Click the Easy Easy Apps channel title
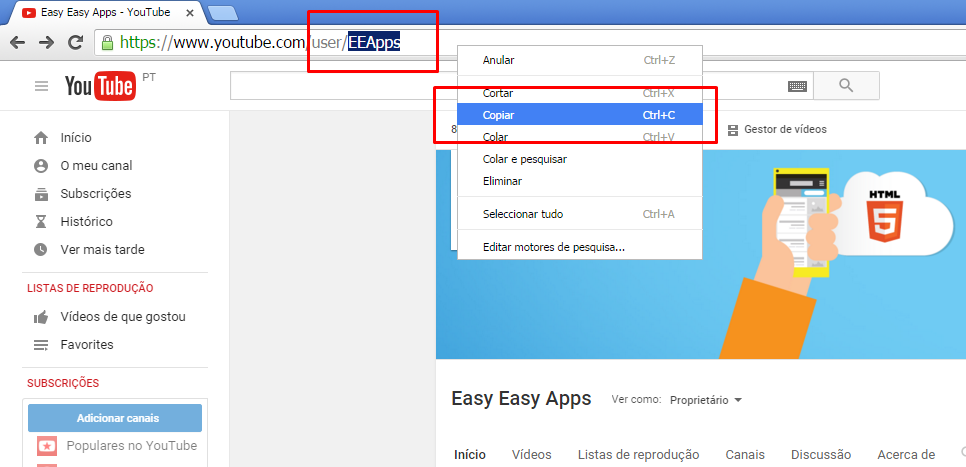 click(x=521, y=398)
